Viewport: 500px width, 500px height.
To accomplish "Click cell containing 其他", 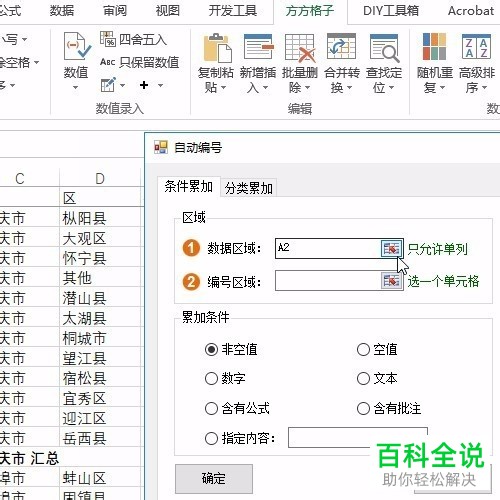I will (x=101, y=278).
